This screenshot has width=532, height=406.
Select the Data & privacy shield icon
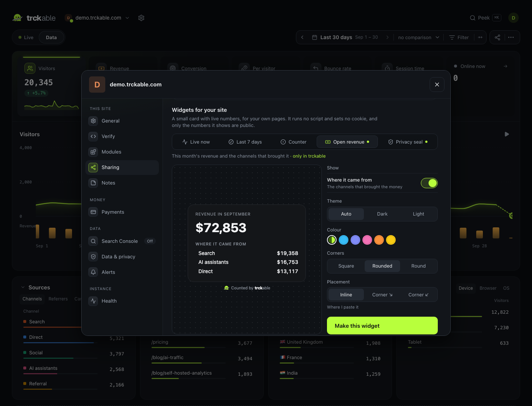click(x=93, y=257)
